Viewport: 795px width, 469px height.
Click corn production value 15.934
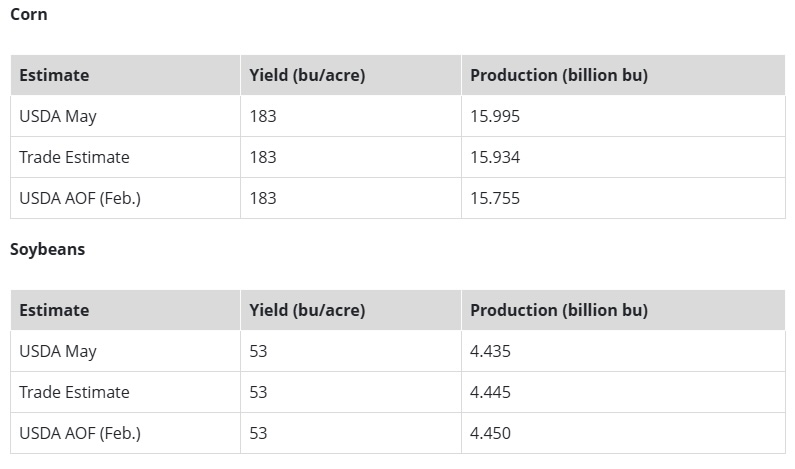tap(495, 157)
